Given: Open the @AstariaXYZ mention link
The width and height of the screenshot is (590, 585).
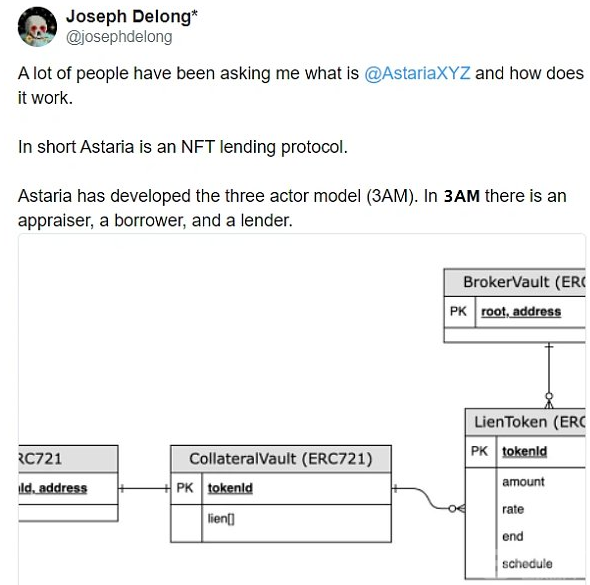Looking at the screenshot, I should [417, 73].
